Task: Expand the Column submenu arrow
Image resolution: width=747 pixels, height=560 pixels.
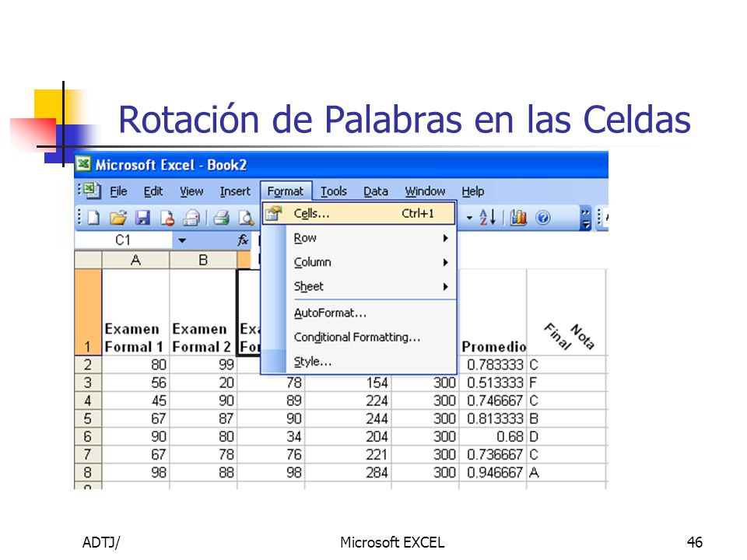Action: (445, 262)
